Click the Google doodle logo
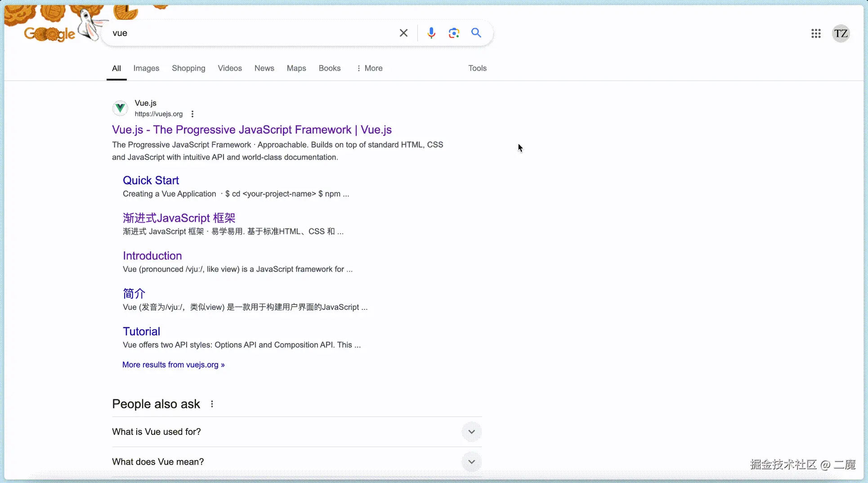868x483 pixels. click(50, 31)
